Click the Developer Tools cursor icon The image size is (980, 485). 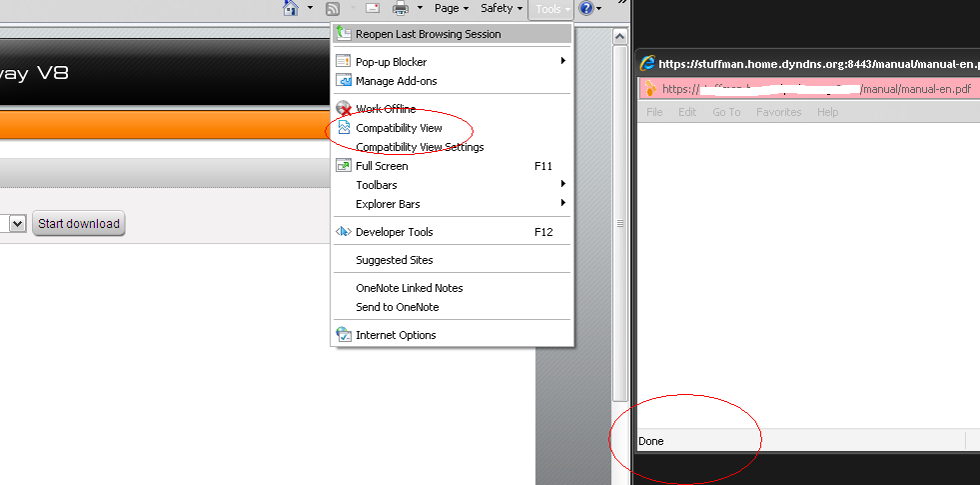coord(344,232)
